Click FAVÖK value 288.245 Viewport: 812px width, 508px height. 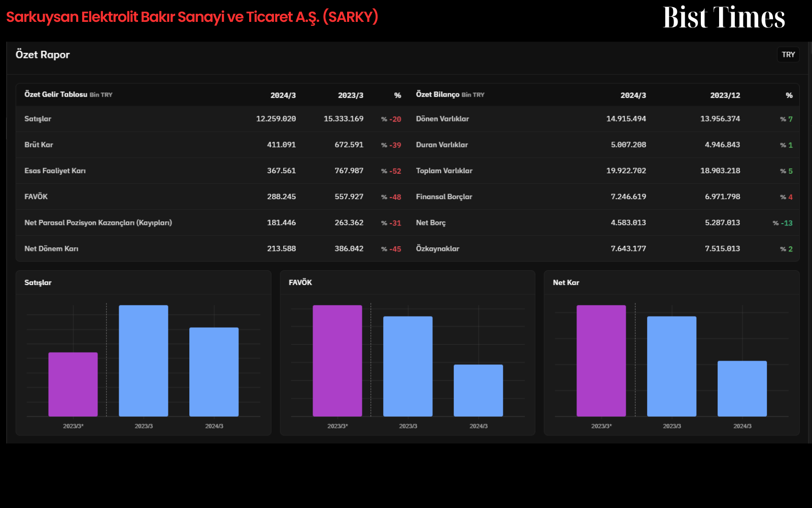coord(282,197)
